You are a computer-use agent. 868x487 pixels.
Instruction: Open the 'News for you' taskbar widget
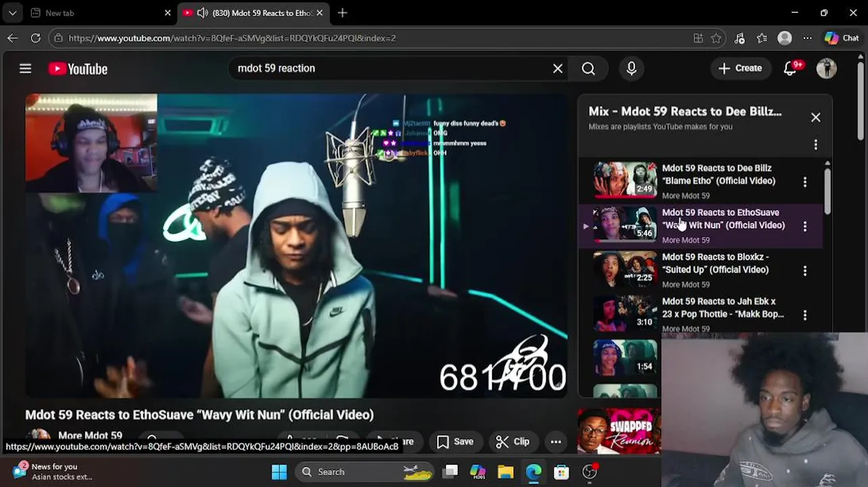coord(53,471)
